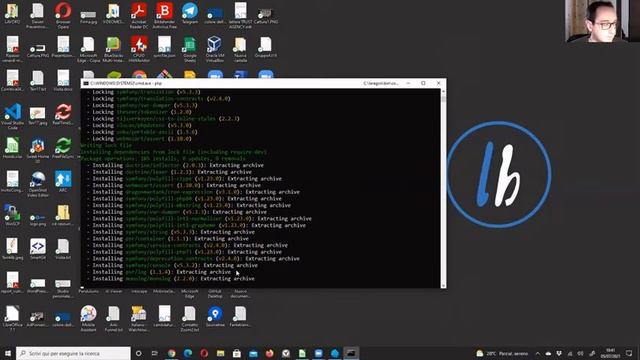Open File Explorer from the taskbar

[x=220, y=353]
